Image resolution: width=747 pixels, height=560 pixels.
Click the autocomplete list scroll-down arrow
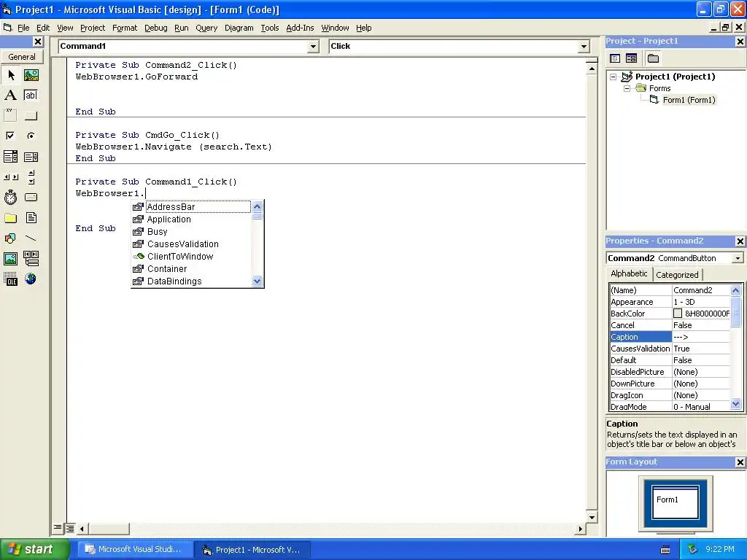tap(258, 281)
